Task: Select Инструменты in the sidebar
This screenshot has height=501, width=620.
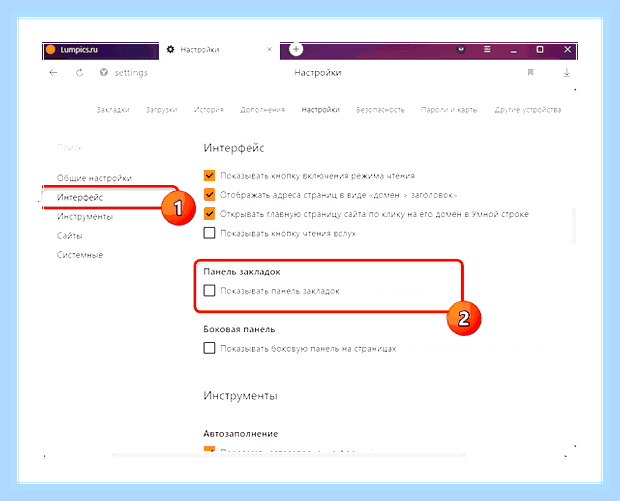Action: click(85, 217)
